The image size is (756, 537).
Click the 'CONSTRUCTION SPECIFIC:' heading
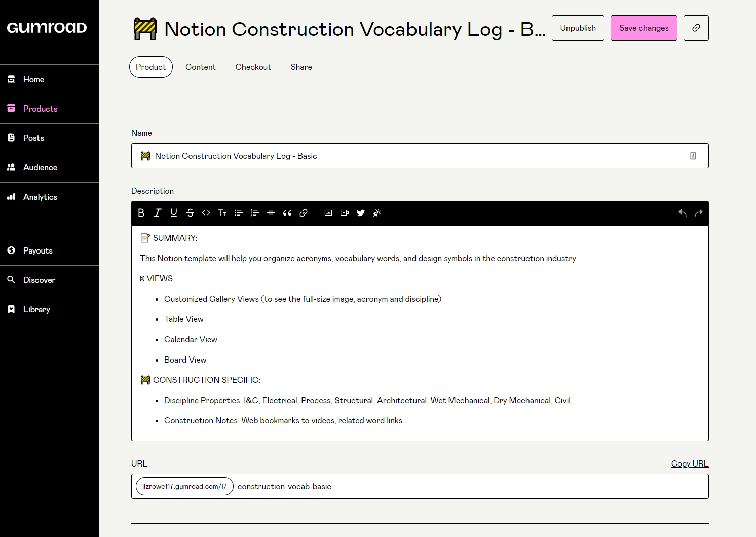200,380
